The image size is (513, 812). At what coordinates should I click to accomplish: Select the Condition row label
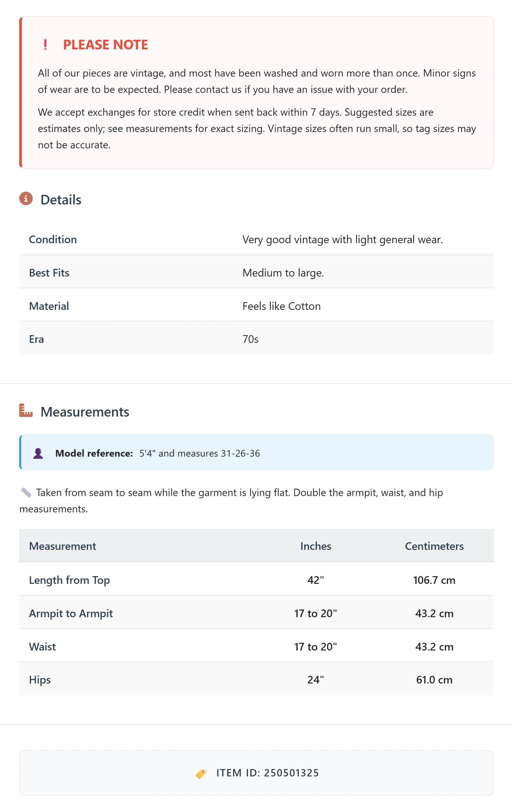[53, 239]
